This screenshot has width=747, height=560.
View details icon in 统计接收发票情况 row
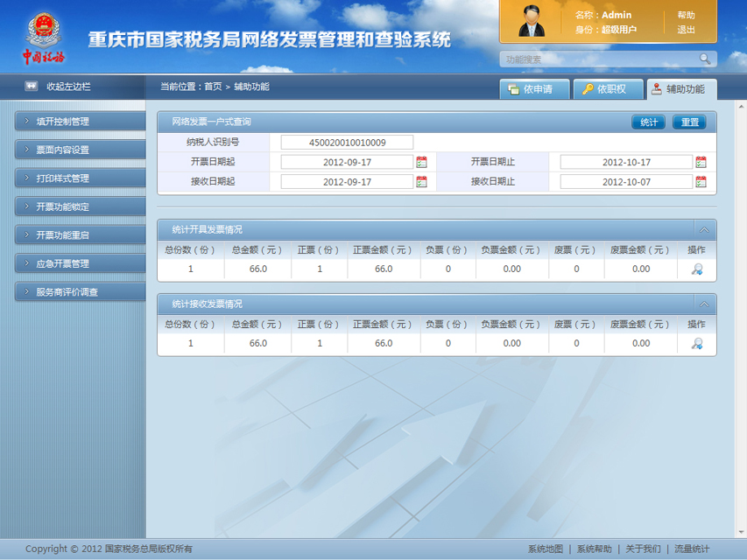click(x=697, y=344)
